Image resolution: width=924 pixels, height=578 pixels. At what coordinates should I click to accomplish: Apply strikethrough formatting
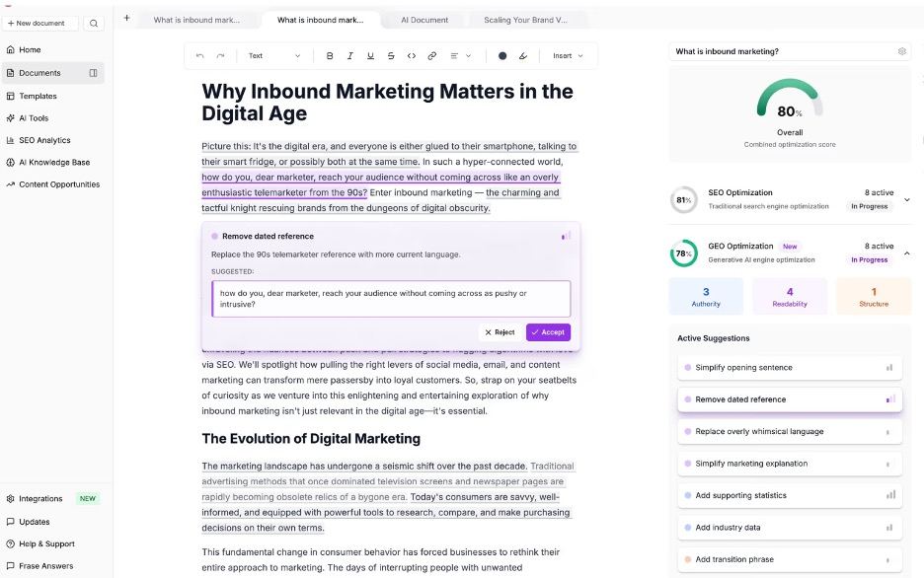[x=391, y=56]
